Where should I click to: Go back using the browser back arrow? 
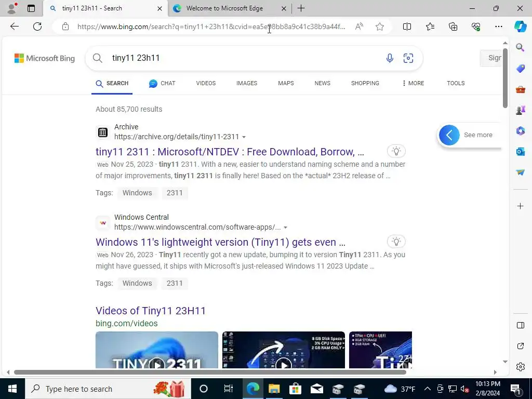[14, 26]
